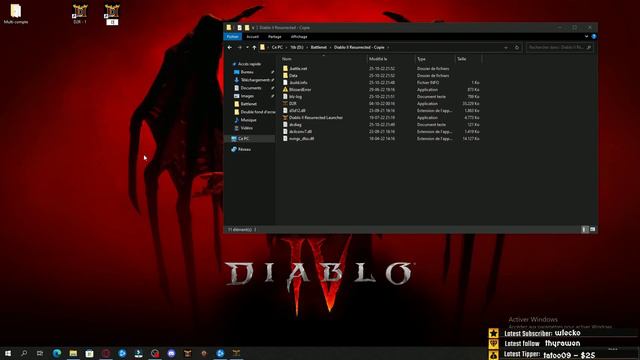Go back with the left arrow

tap(230, 48)
